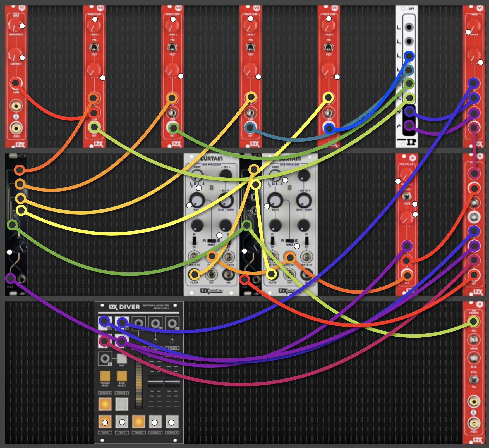
Task: Click the Width knob on the right Curtain module
Action: point(275,200)
